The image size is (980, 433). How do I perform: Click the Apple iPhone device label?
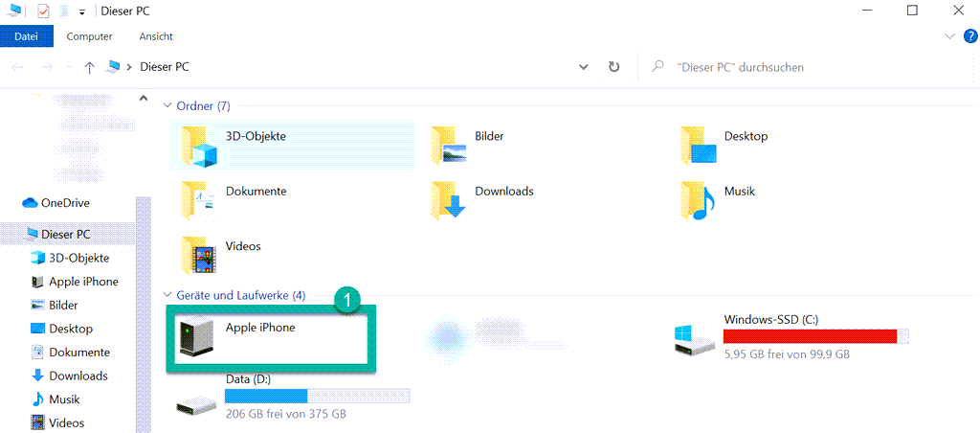pos(260,327)
